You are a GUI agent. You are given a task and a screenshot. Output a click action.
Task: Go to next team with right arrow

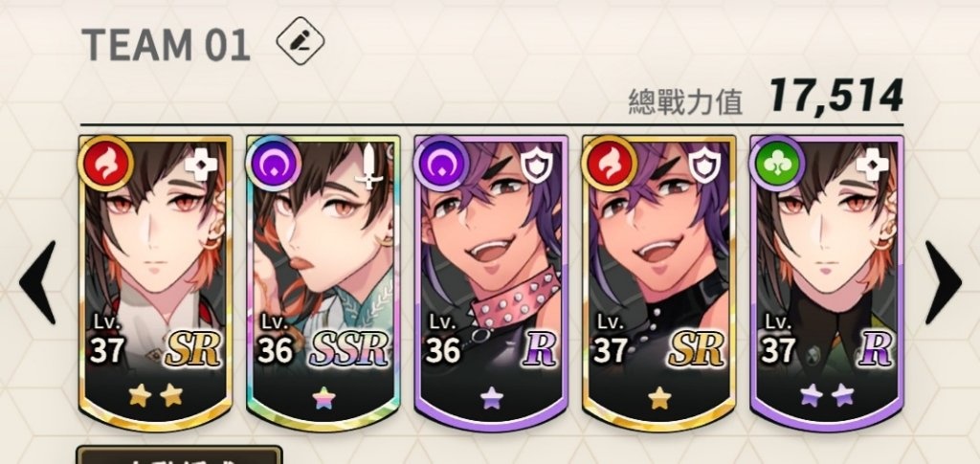coord(943,282)
